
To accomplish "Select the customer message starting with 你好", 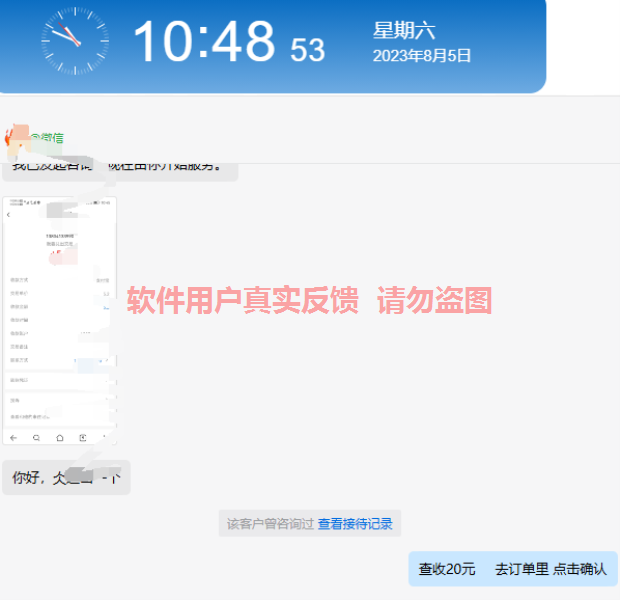I will coord(66,478).
